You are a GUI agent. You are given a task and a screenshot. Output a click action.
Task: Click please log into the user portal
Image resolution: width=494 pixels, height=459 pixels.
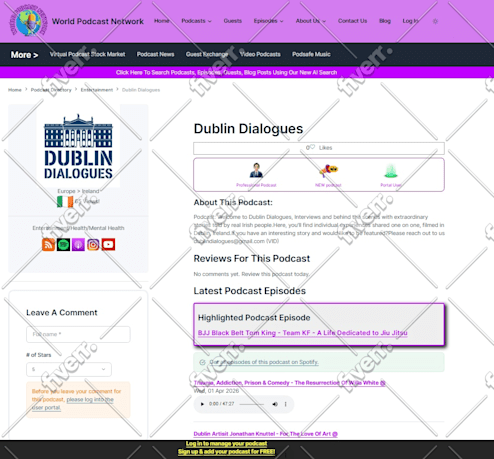coord(73,403)
